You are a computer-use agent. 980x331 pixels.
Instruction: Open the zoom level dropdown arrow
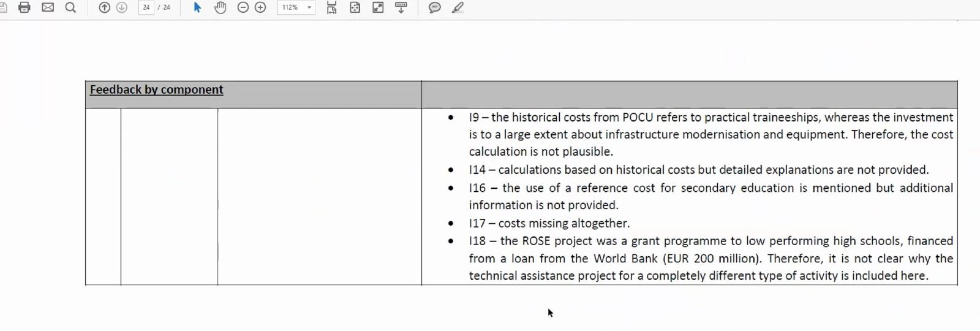tap(309, 7)
